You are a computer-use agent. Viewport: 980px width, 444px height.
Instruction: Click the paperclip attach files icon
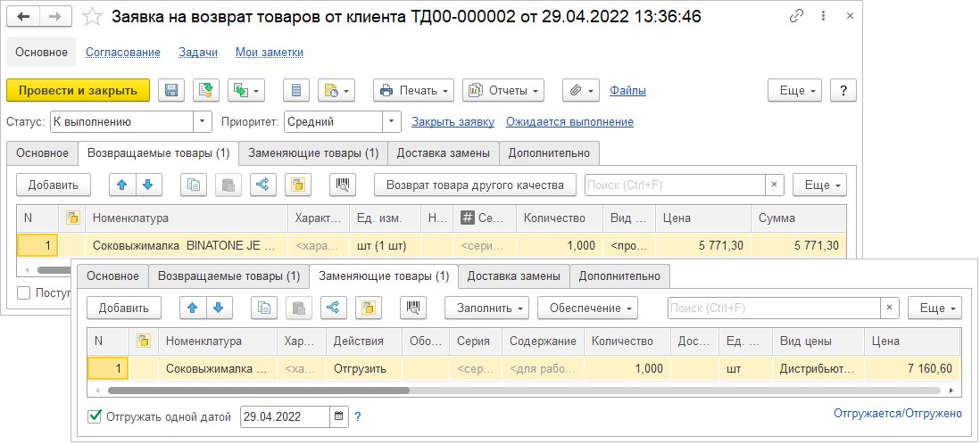580,90
